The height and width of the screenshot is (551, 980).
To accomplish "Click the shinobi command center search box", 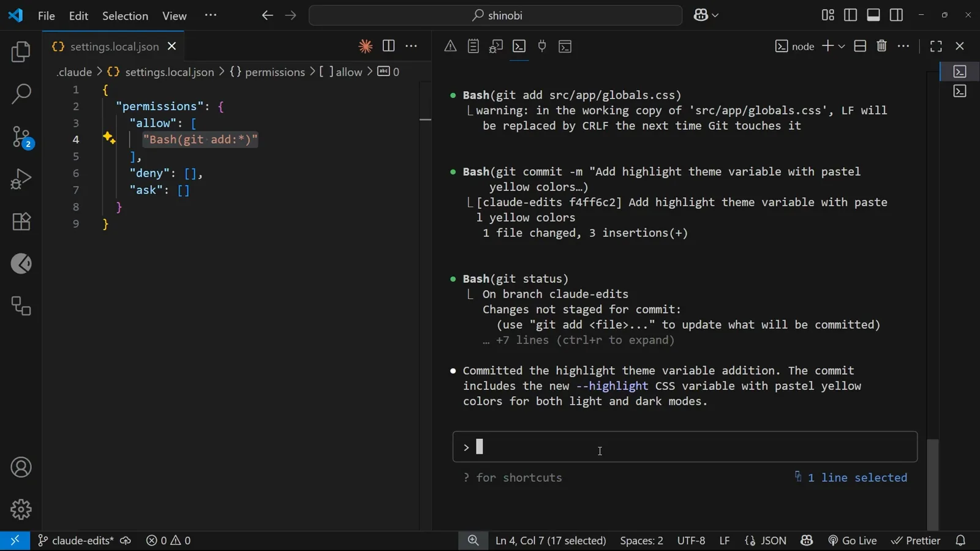I will [496, 15].
